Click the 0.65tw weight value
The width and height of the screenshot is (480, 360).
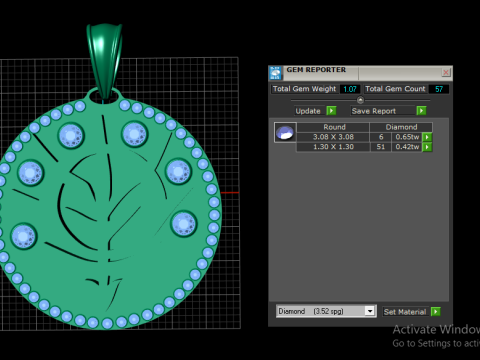407,137
